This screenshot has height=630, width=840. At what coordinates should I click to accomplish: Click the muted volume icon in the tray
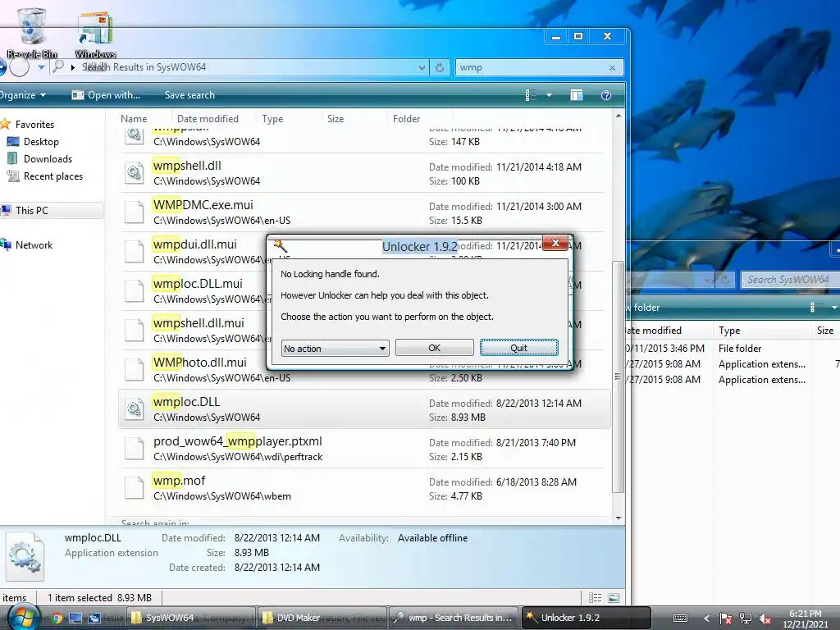(x=765, y=619)
